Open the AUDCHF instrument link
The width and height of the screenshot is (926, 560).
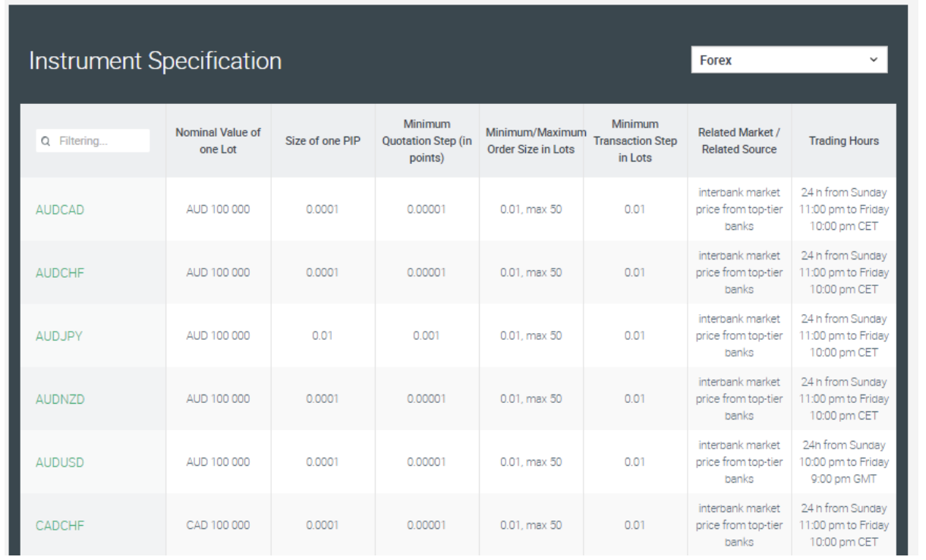pos(60,273)
